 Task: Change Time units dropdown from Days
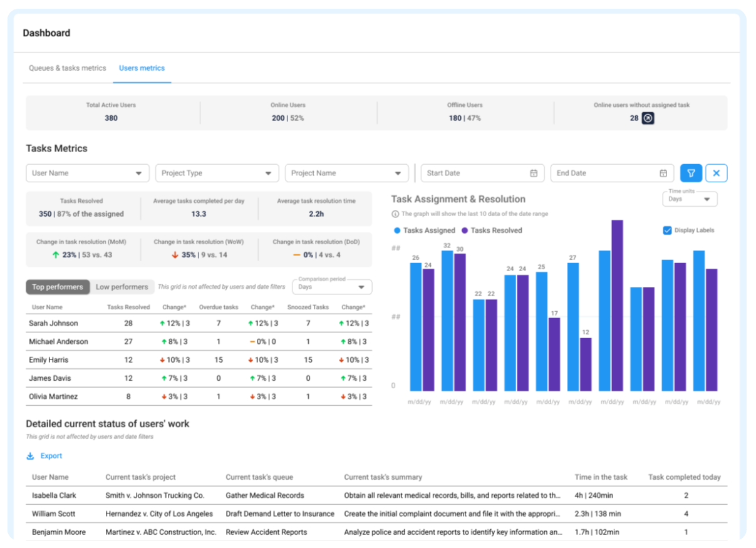[690, 199]
